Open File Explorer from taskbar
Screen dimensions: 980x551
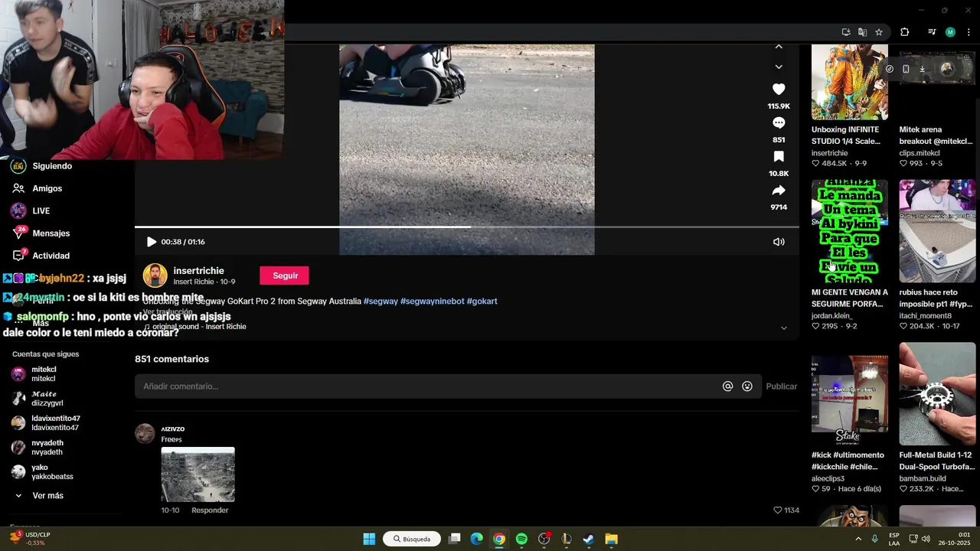click(611, 539)
